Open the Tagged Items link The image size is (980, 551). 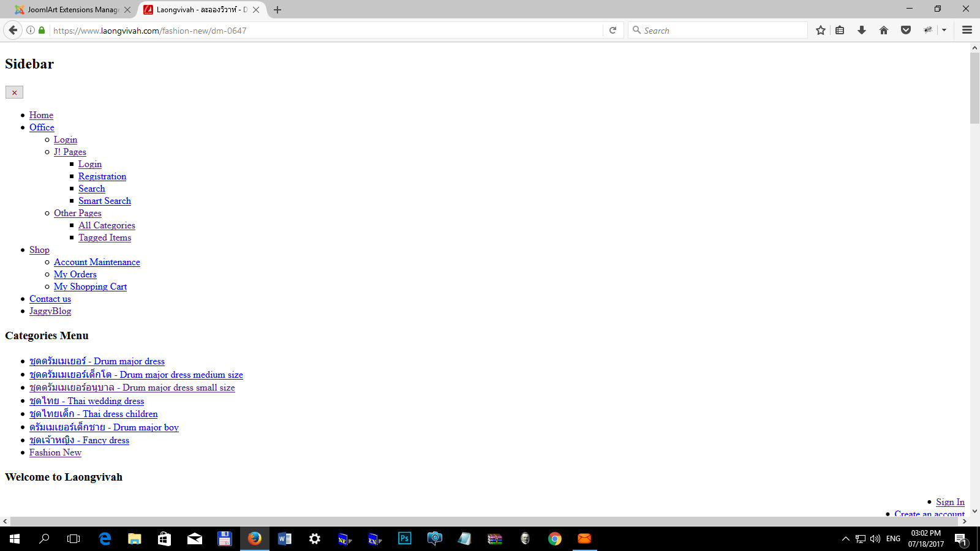click(x=105, y=238)
